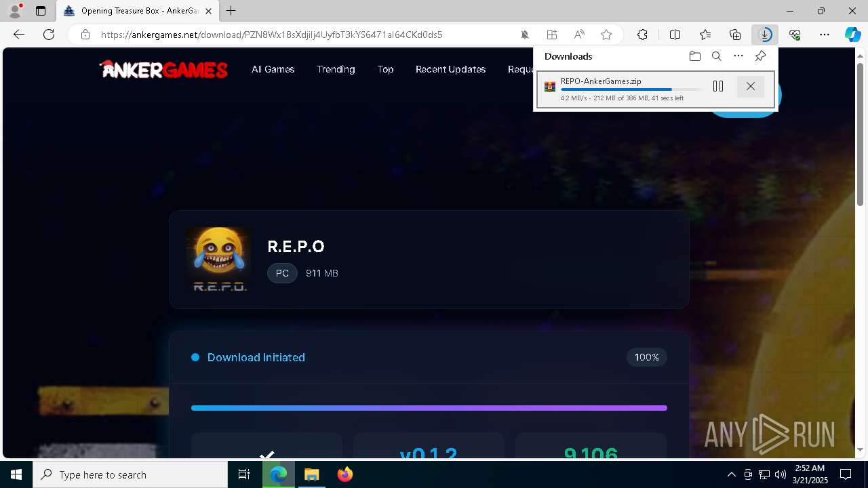Open All Games menu item

(273, 69)
